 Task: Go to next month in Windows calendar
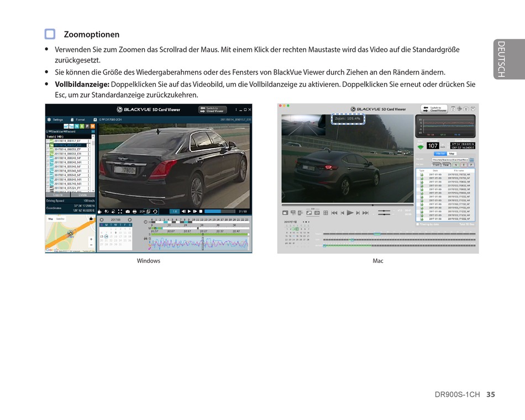(129, 220)
